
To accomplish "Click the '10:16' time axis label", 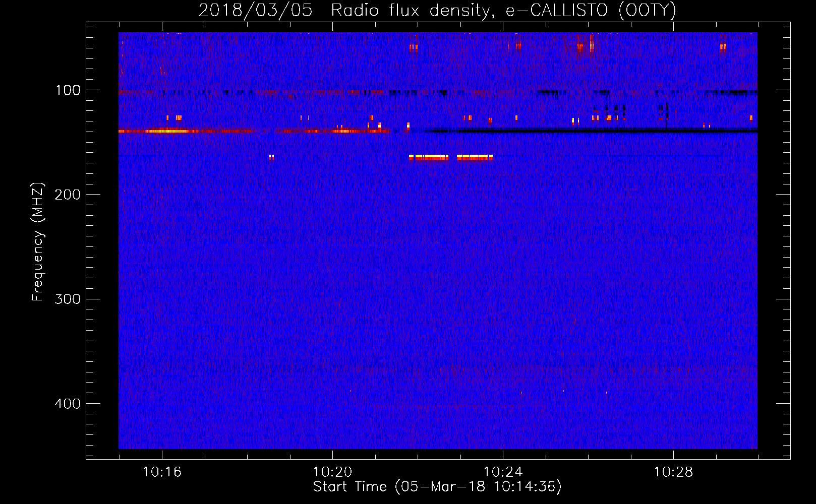I will click(162, 472).
